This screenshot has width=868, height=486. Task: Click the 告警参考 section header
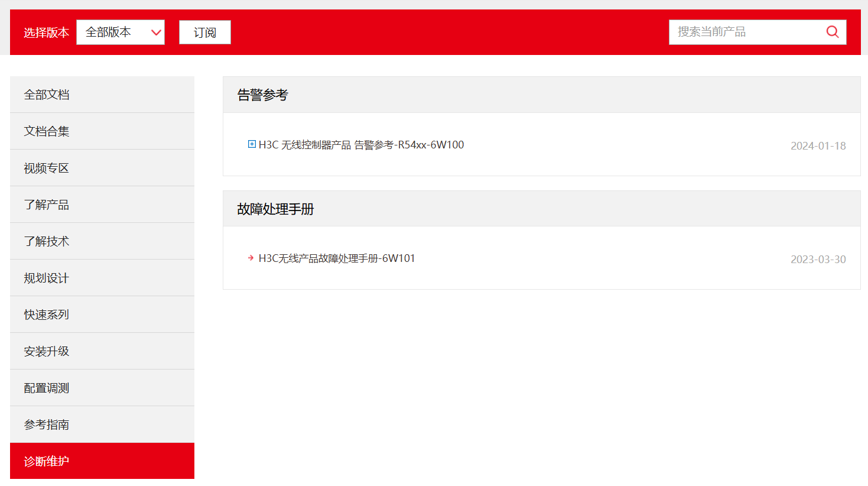541,95
